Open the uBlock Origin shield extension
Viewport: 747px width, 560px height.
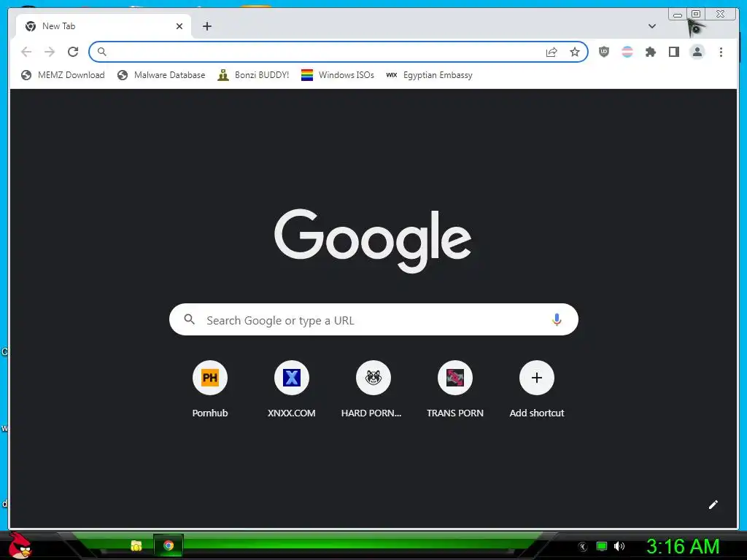click(x=603, y=52)
